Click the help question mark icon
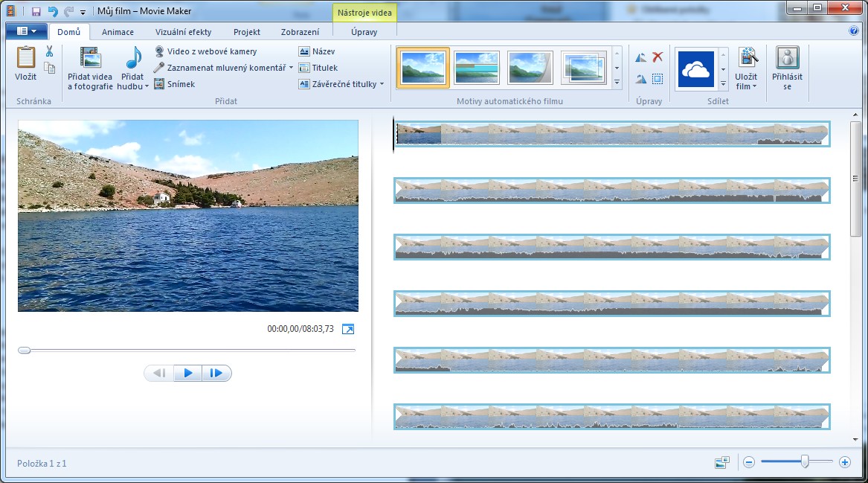 pos(854,31)
